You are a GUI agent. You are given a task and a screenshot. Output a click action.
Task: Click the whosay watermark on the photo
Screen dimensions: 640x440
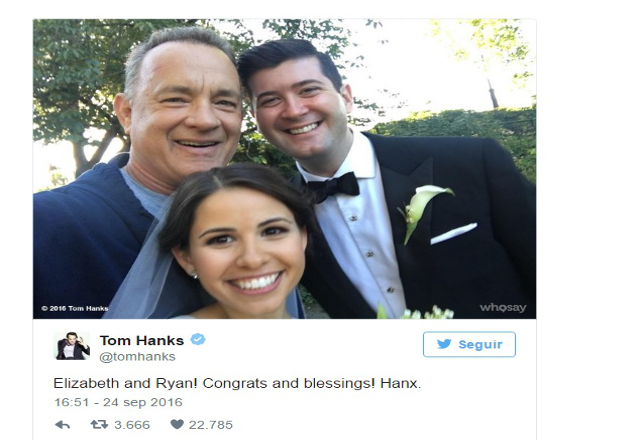[503, 307]
